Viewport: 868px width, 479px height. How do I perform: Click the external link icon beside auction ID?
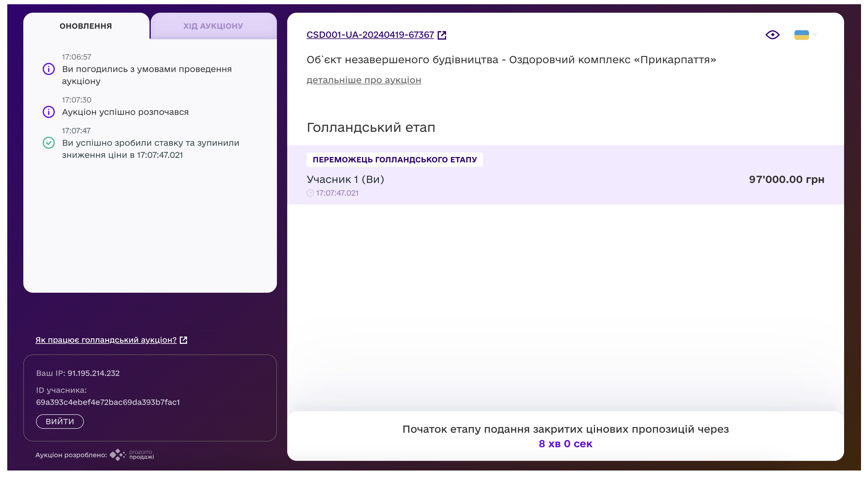click(442, 35)
